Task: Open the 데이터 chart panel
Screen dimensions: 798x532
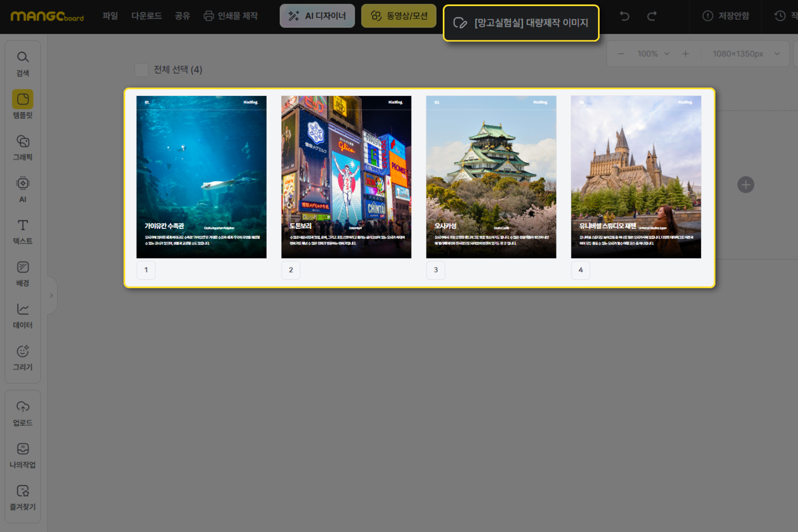Action: (23, 316)
